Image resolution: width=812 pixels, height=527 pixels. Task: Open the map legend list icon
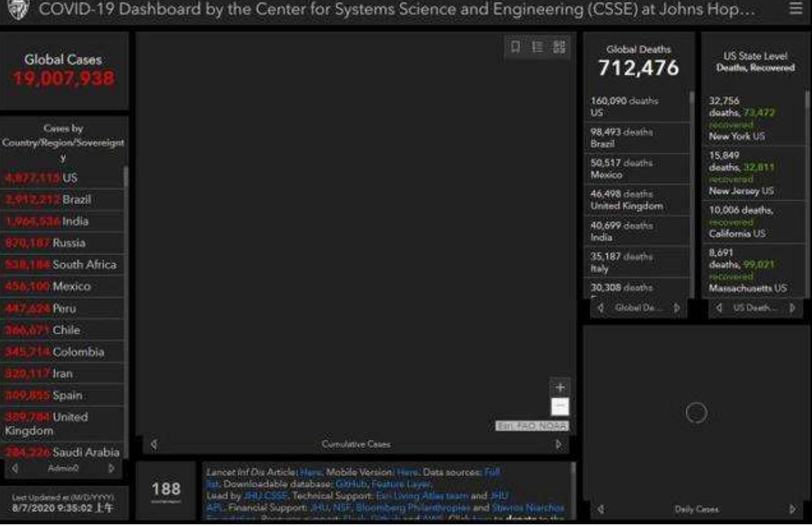pos(537,47)
